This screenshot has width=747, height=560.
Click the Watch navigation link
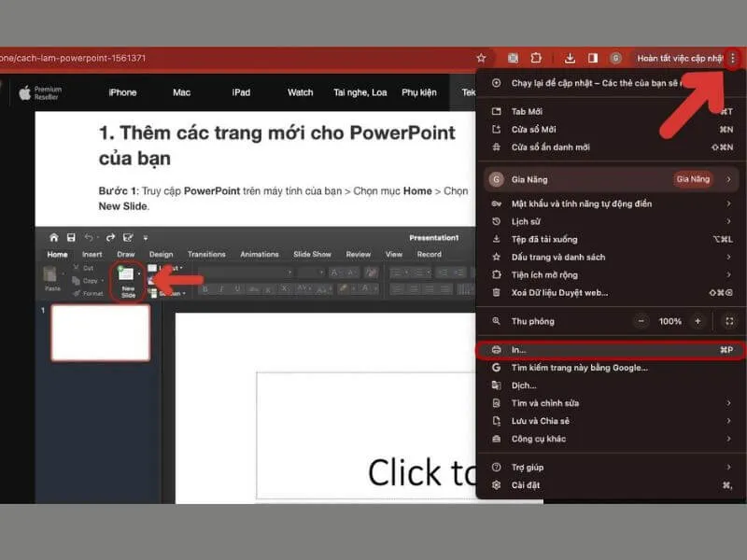pyautogui.click(x=300, y=92)
